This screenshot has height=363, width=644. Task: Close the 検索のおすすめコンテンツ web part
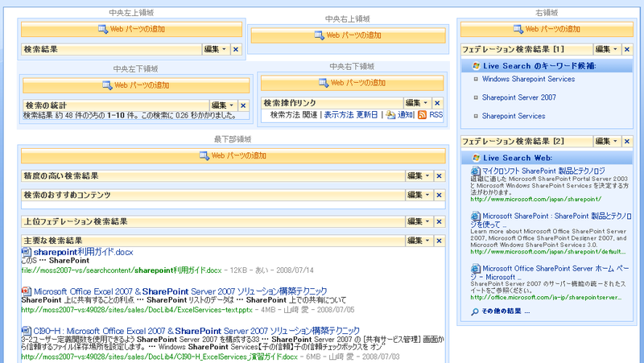[439, 195]
